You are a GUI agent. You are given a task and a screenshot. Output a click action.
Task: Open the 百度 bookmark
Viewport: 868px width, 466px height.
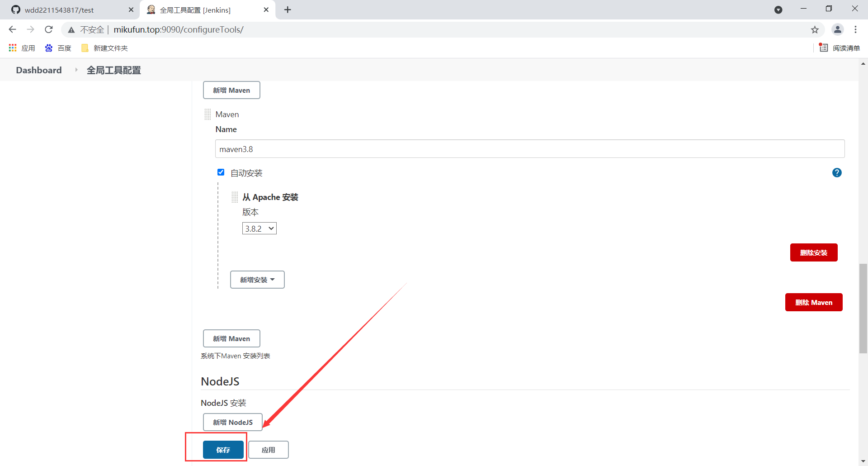[x=58, y=48]
